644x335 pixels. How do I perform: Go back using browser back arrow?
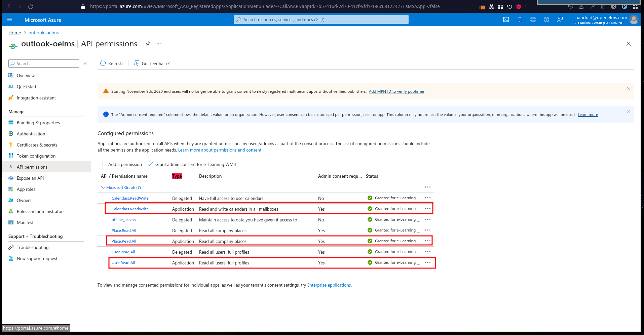(9, 6)
